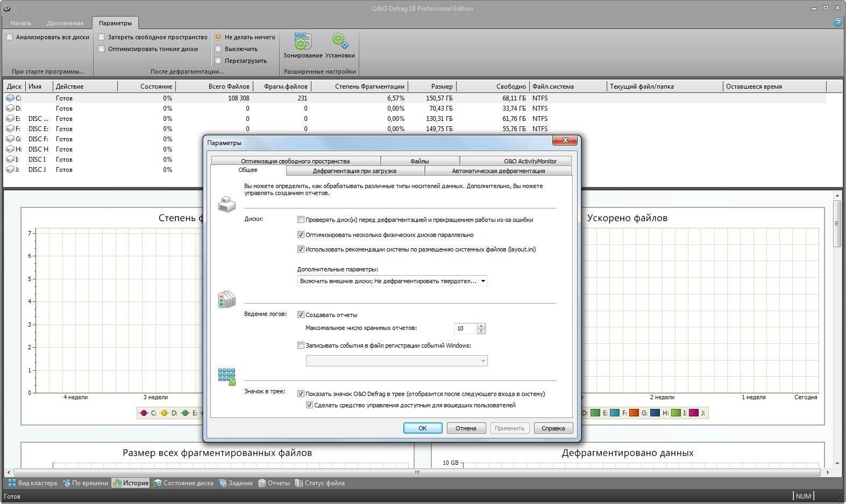Click the logging section icon in dialog
Screen dimensions: 846x504
(226, 299)
